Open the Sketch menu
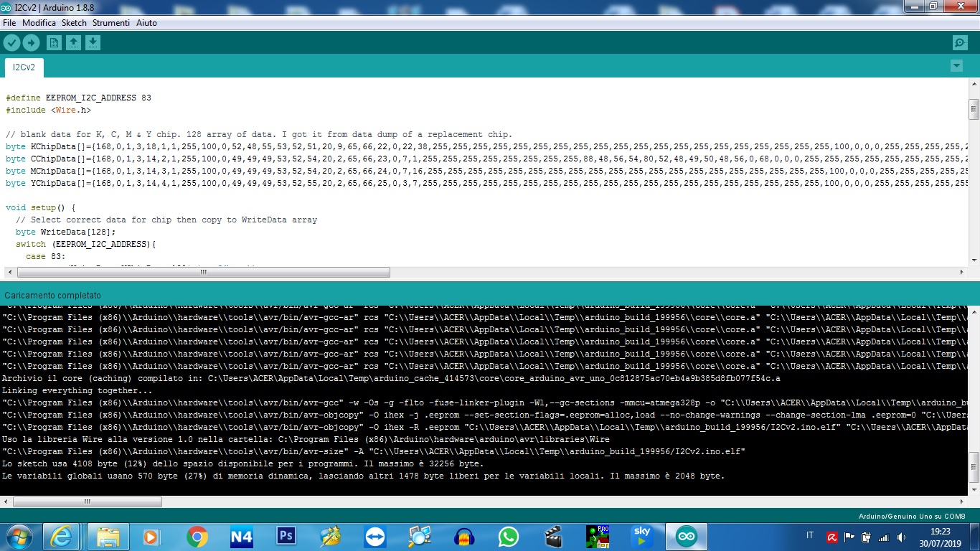980x551 pixels. 74,23
